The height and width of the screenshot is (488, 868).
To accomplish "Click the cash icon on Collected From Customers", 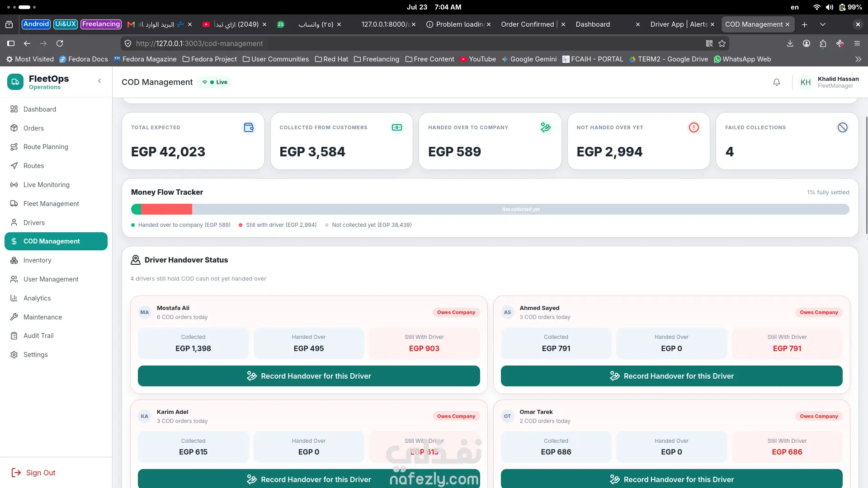I will pos(397,127).
